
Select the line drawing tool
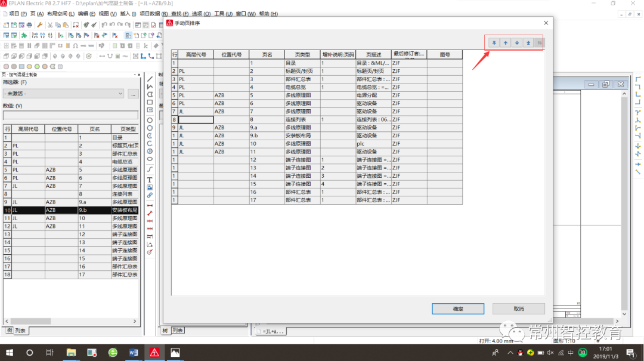click(x=150, y=79)
